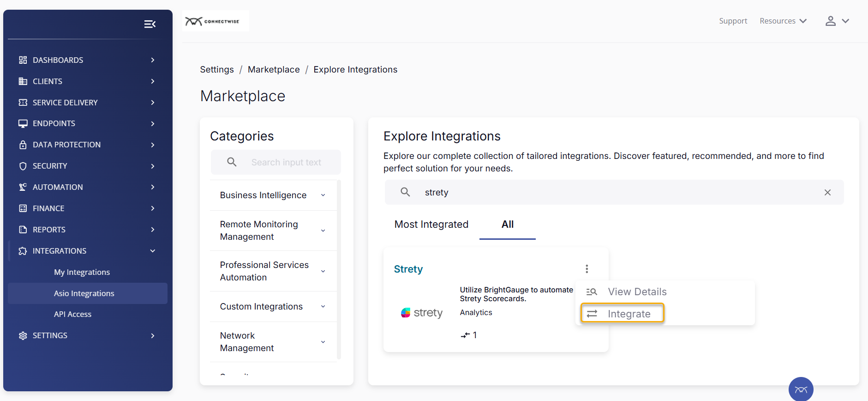Click the View Details magnifier icon
This screenshot has height=401, width=868.
click(592, 292)
